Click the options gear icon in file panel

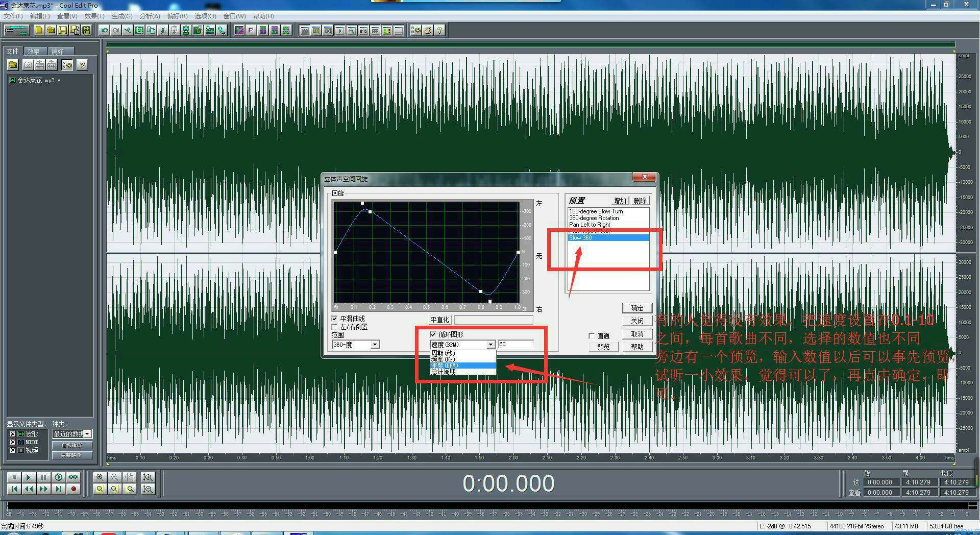coord(67,65)
